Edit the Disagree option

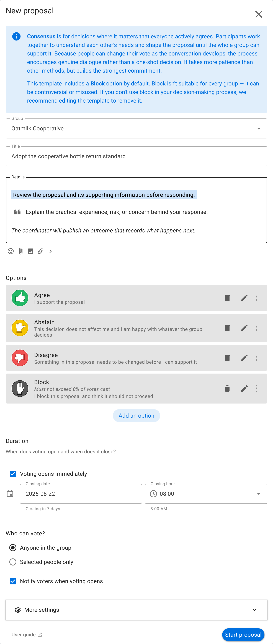click(244, 358)
